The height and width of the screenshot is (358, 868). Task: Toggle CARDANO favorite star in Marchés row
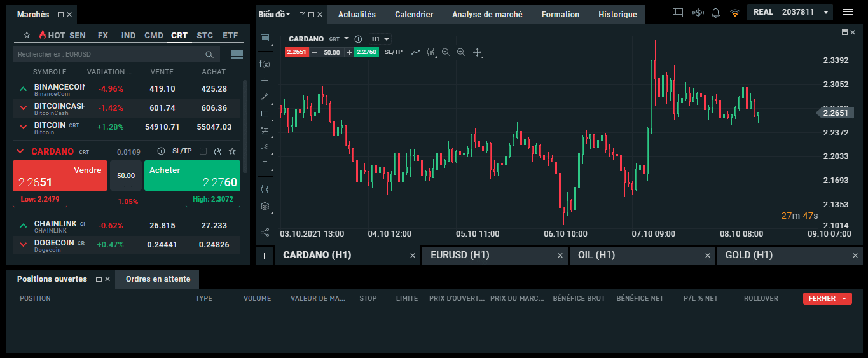click(232, 151)
